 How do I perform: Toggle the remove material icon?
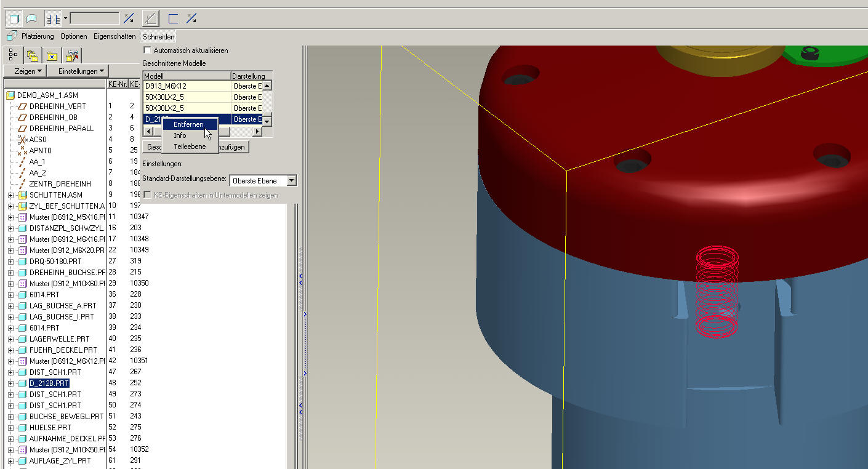[150, 19]
